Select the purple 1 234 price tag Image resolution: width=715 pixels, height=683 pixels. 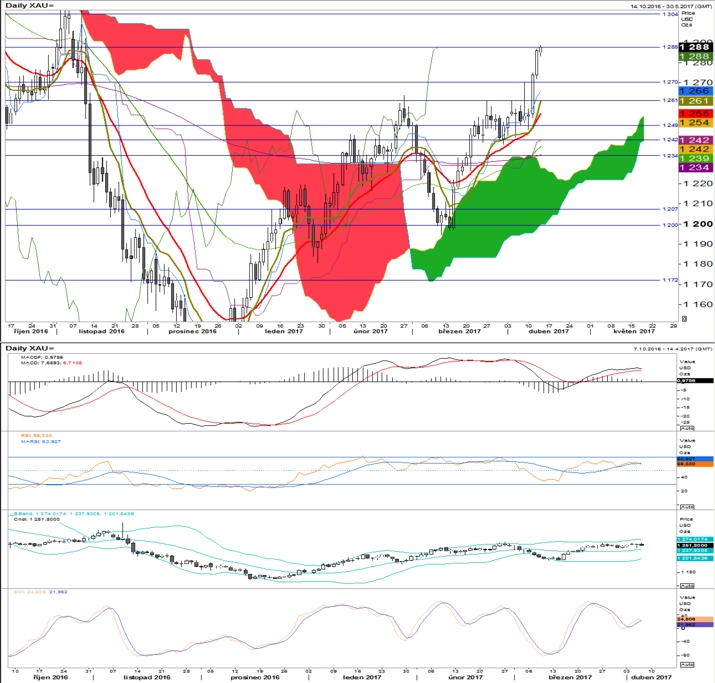(695, 168)
